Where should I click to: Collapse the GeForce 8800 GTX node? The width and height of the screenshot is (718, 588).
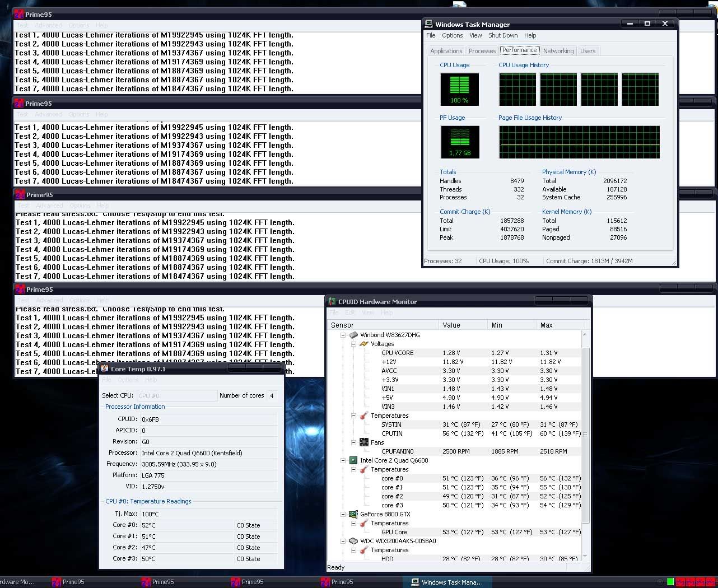343,514
